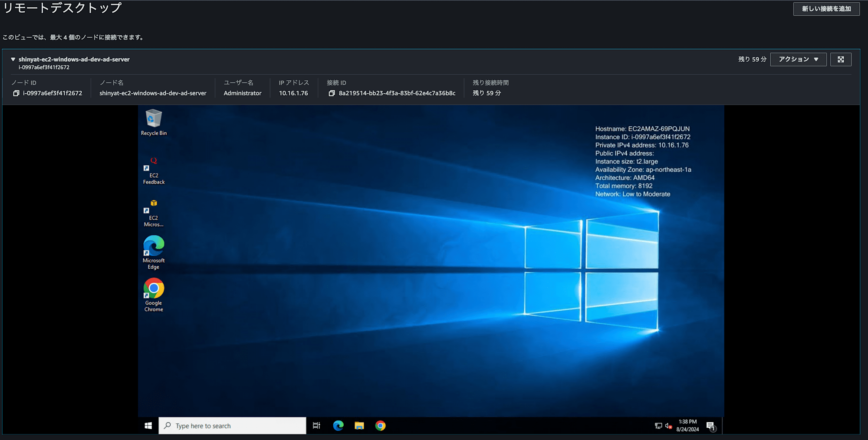Open the EC2 Feedback desktop shortcut
868x440 pixels.
[x=154, y=171]
